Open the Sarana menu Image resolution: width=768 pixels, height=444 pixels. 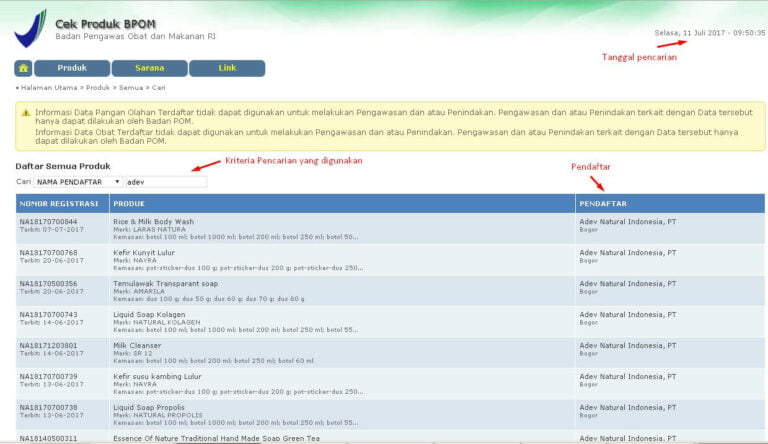pyautogui.click(x=149, y=68)
